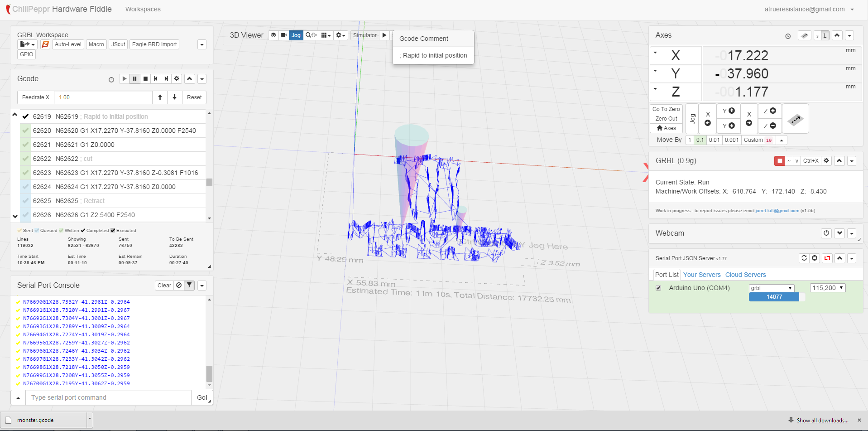Click the serial port command input field
Image resolution: width=868 pixels, height=431 pixels.
(x=109, y=398)
